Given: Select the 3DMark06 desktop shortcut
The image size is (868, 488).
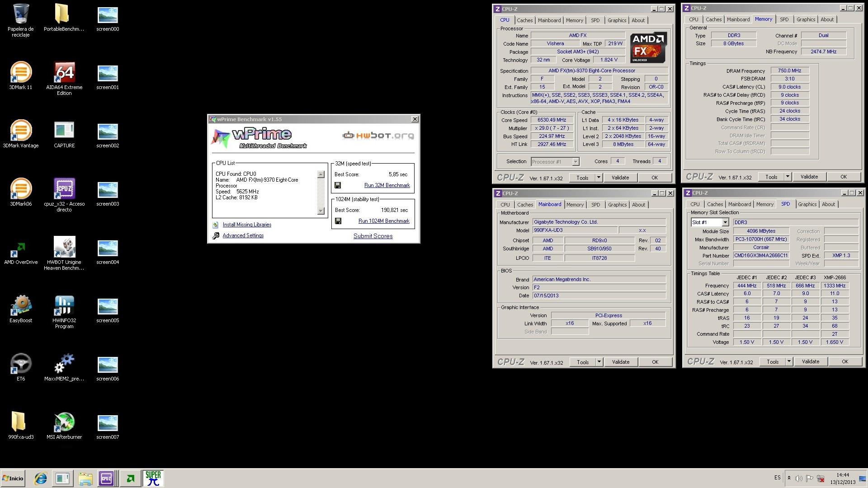Looking at the screenshot, I should pyautogui.click(x=21, y=192).
